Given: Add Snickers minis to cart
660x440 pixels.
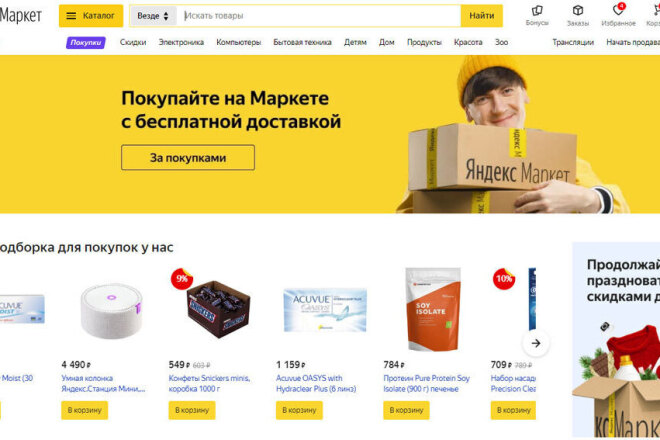Looking at the screenshot, I should 192,410.
